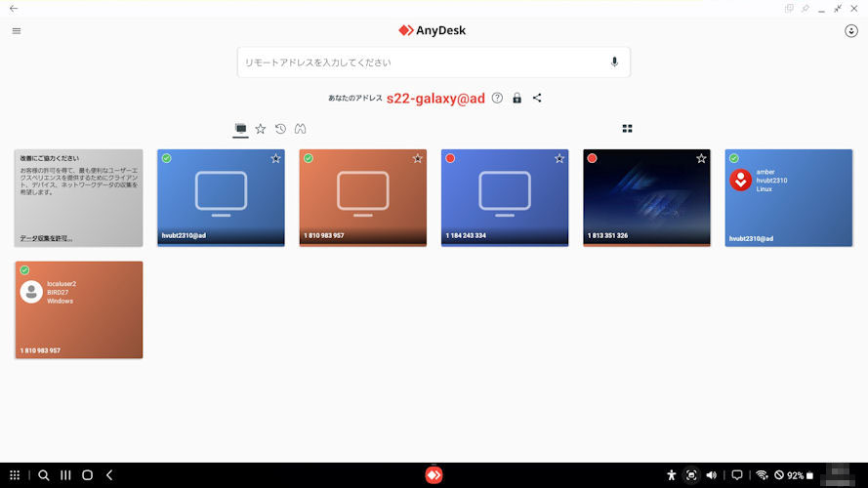
Task: Open the volume control in the taskbar
Action: tap(712, 475)
